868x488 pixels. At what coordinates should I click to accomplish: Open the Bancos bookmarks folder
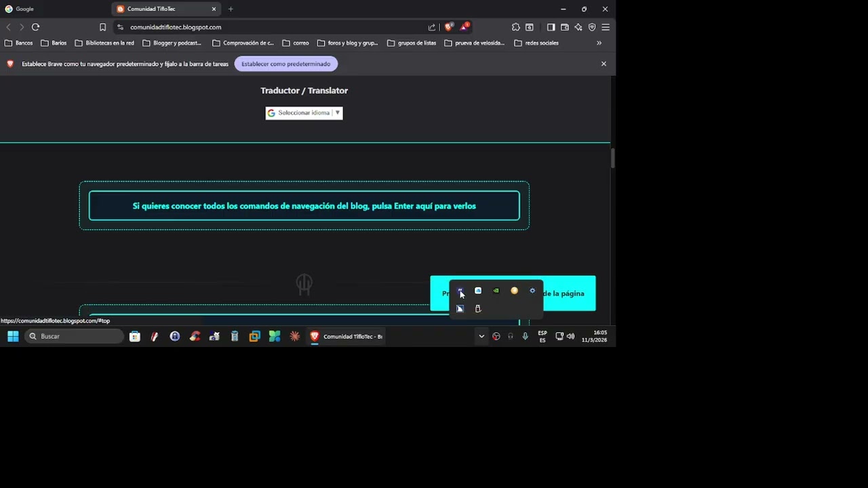pos(18,43)
